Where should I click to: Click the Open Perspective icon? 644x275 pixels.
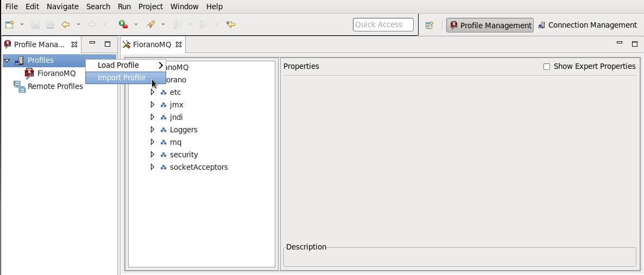[429, 25]
